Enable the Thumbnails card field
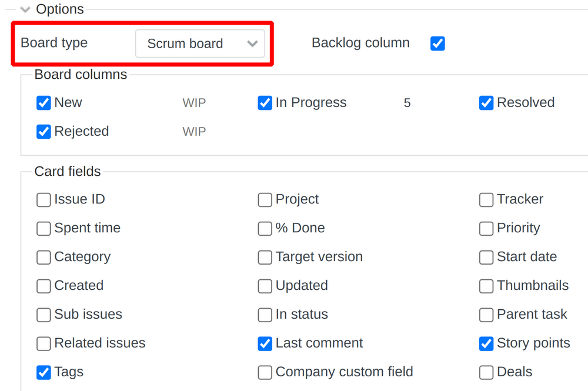 point(486,286)
